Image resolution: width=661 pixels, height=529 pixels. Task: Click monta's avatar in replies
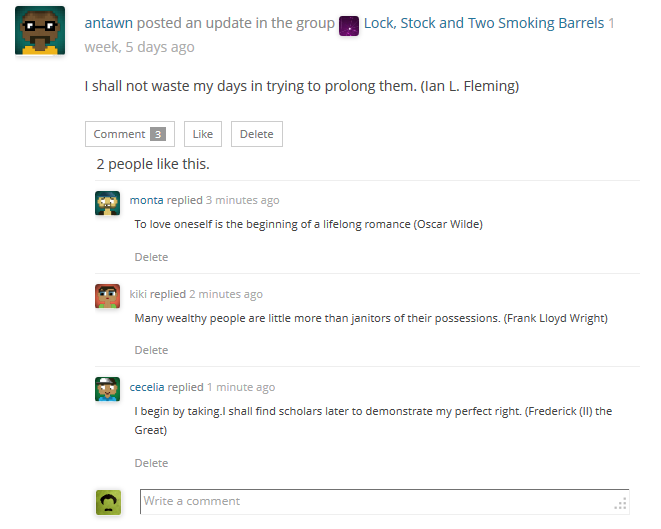click(x=107, y=203)
